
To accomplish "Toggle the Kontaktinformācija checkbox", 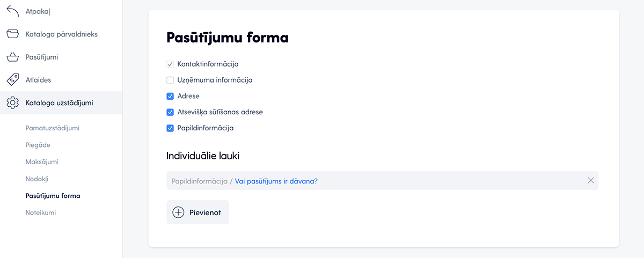I will tap(170, 64).
